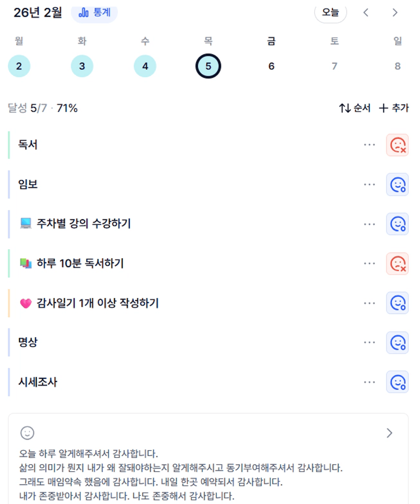420x504 pixels.
Task: Expand the gratitude journal entry chevron
Action: 389,432
